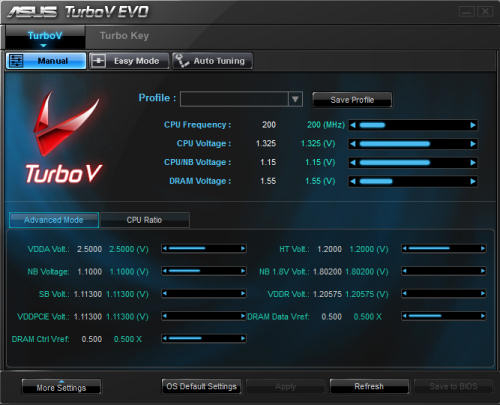Screen dimensions: 500x405
Task: Increase SB Volt with right arrow
Action: (x=243, y=293)
